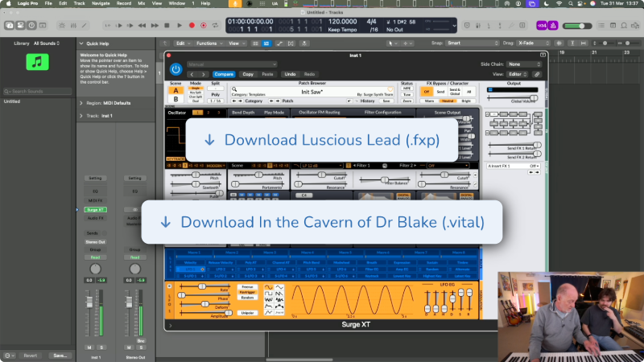This screenshot has height=362, width=644.
Task: Open the Drag X-Fade dropdown
Action: (x=533, y=43)
